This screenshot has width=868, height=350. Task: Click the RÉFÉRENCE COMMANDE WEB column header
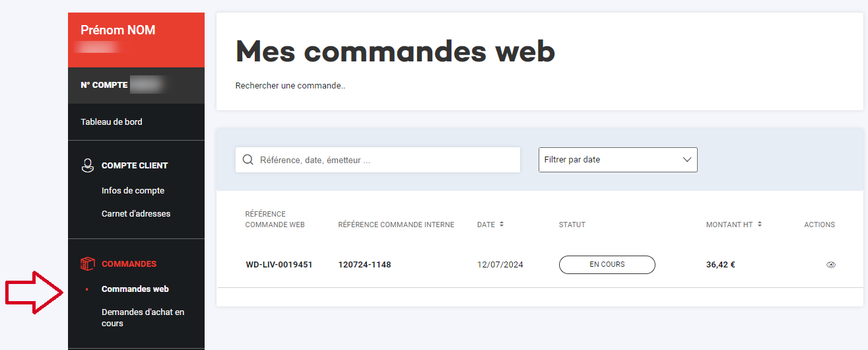coord(275,219)
